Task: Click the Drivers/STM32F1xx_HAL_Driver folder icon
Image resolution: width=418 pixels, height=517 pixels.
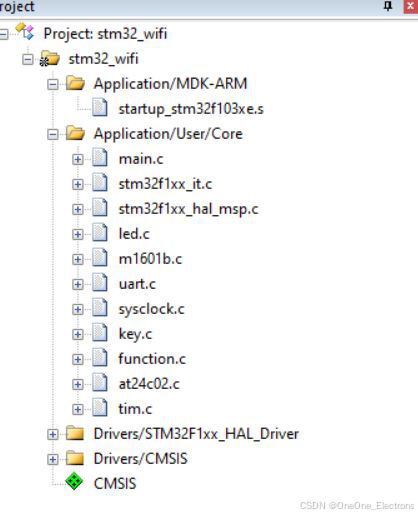Action: 75,433
